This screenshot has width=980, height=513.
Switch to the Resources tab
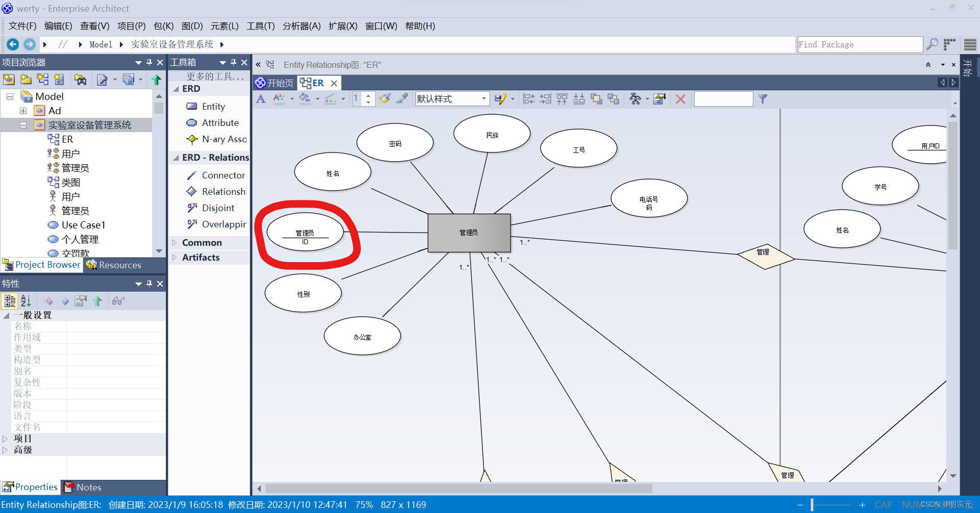(114, 265)
